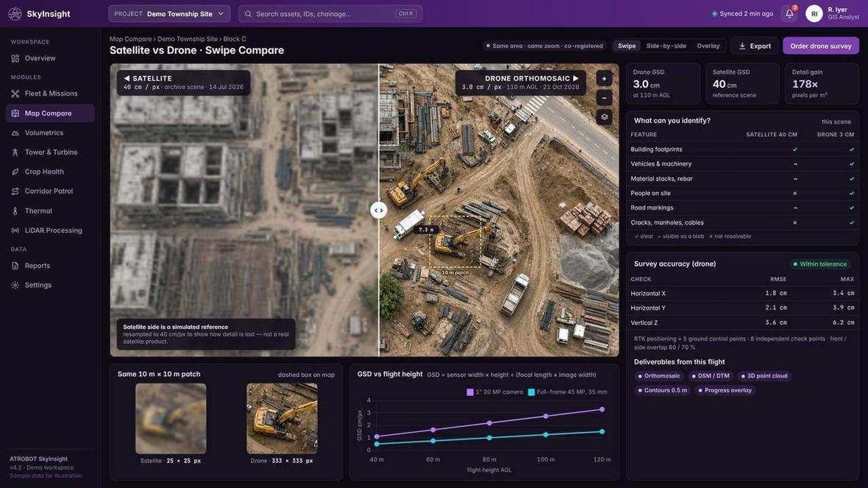Click the Contours 0.5 m chip
The width and height of the screenshot is (868, 488).
(x=662, y=391)
